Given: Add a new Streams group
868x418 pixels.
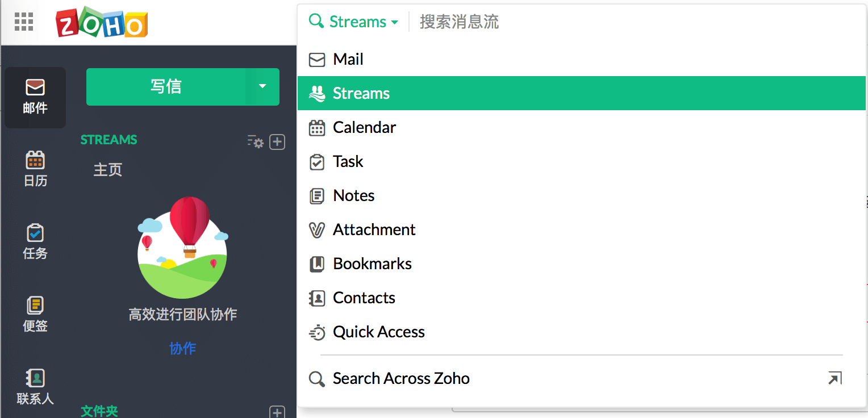Looking at the screenshot, I should (277, 142).
